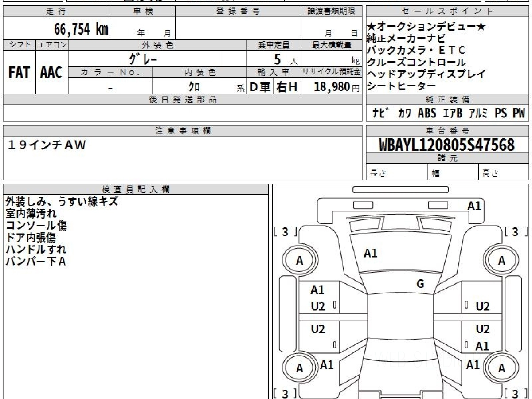Select the A1 mark on the hood

[371, 253]
